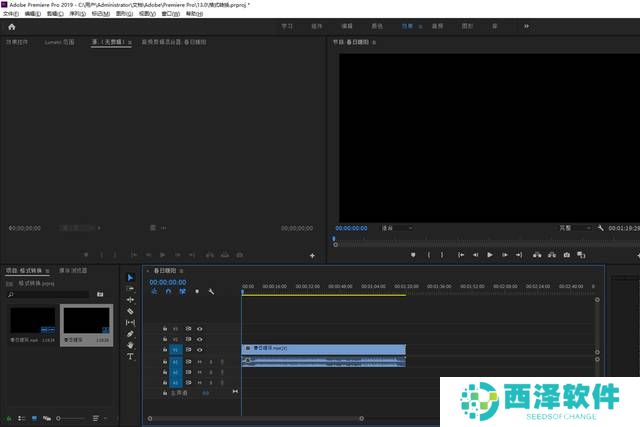The width and height of the screenshot is (640, 427).
Task: Toggle lock on V3 track
Action: pos(165,329)
